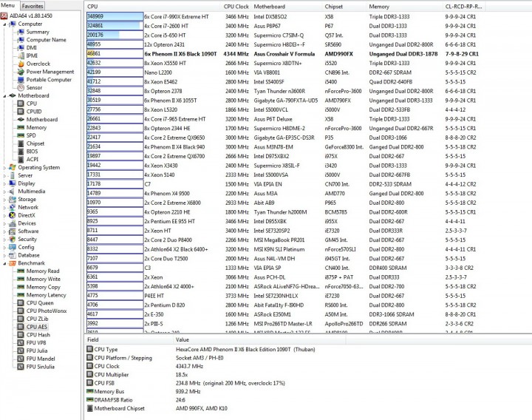
Task: Sort by the CPU Clock column header
Action: [236, 7]
